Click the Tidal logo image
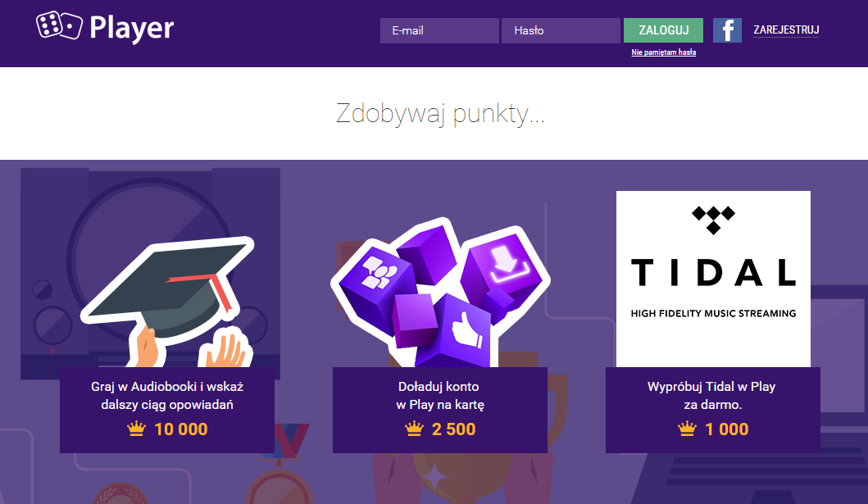Image resolution: width=868 pixels, height=504 pixels. pyautogui.click(x=713, y=279)
